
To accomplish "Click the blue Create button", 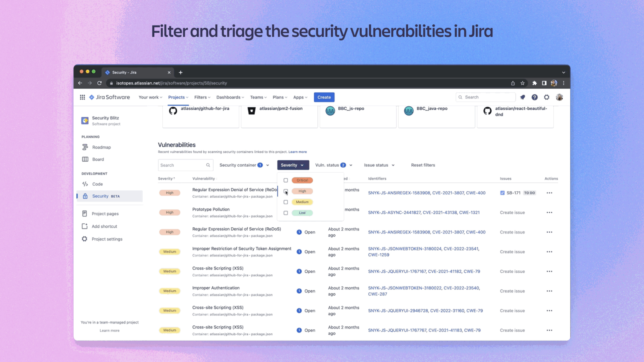I will pos(324,97).
